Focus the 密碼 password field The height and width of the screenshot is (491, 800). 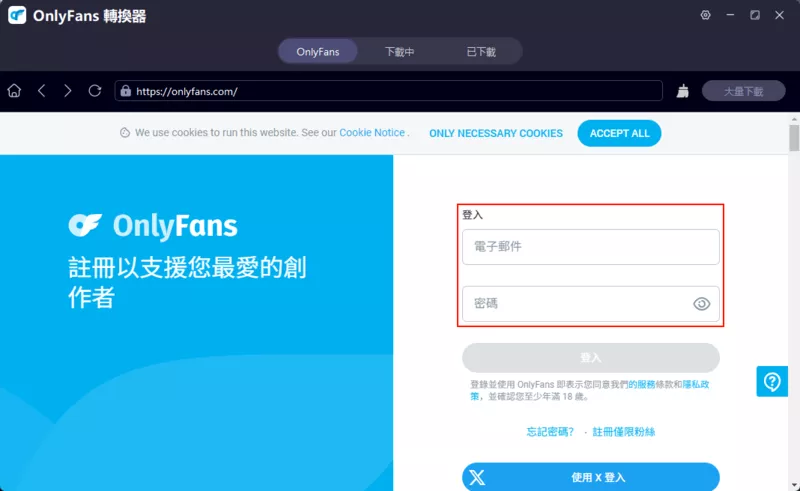click(x=591, y=304)
